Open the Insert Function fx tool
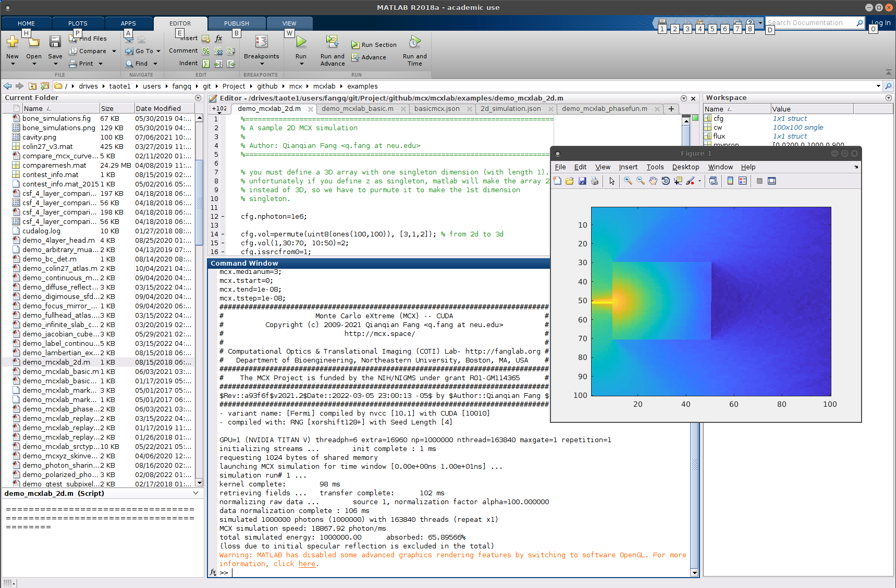896x588 pixels. 218,38
